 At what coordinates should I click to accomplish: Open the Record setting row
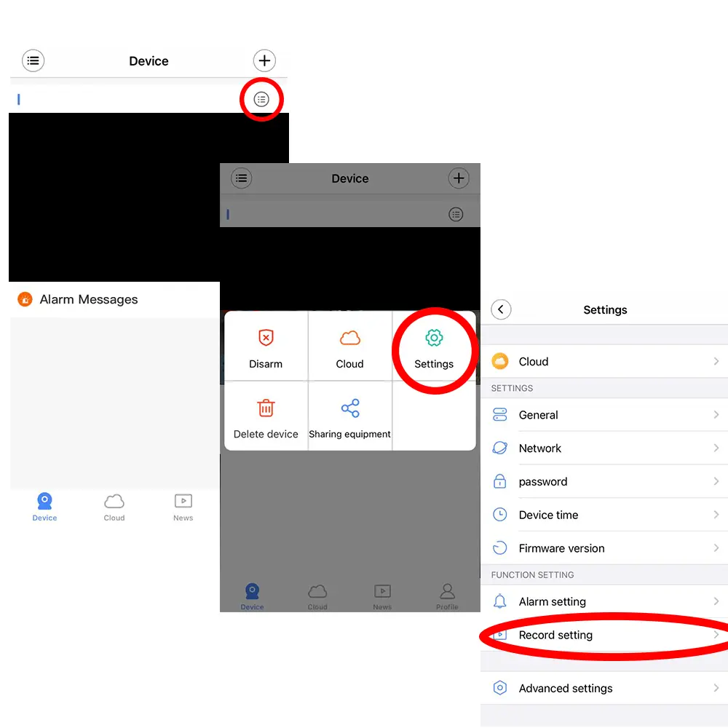604,635
